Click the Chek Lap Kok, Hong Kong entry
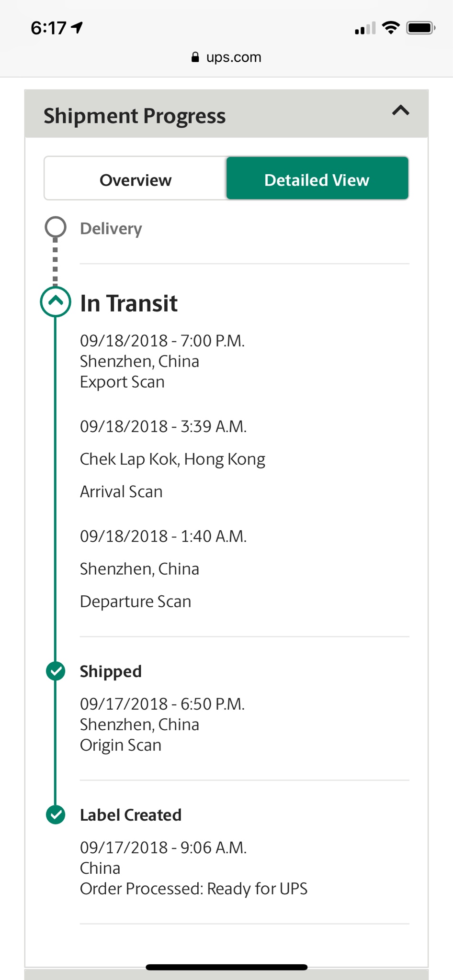Image resolution: width=453 pixels, height=980 pixels. pos(172,459)
